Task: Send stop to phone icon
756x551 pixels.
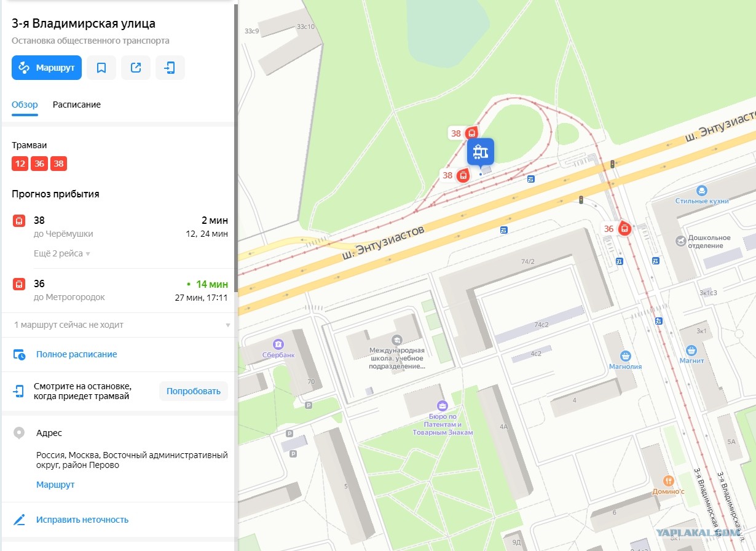Action: click(x=170, y=68)
